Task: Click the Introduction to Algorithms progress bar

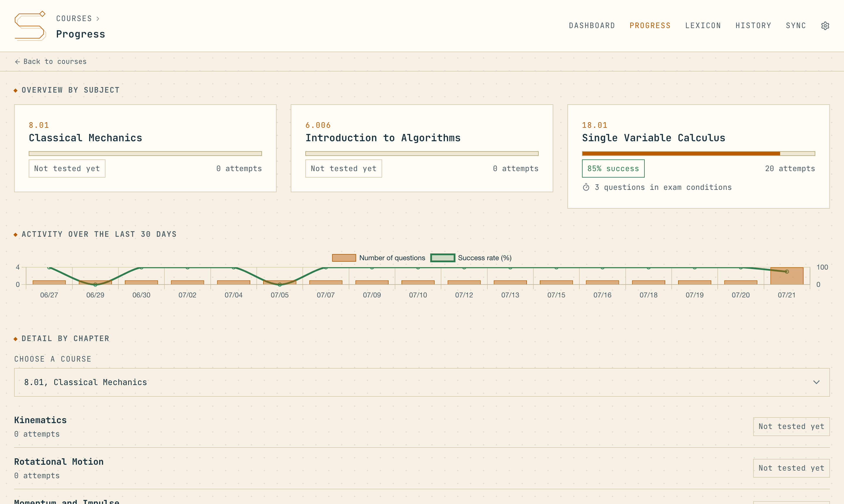Action: tap(422, 154)
